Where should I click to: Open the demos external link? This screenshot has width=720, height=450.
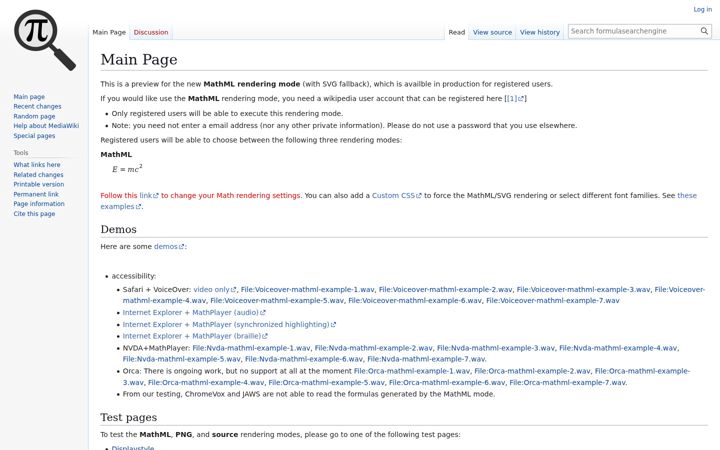click(169, 247)
